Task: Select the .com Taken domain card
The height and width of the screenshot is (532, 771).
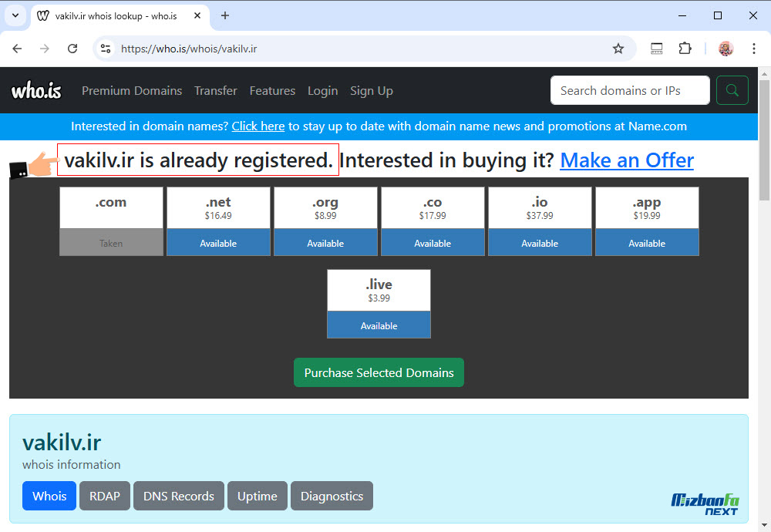Action: pyautogui.click(x=111, y=221)
